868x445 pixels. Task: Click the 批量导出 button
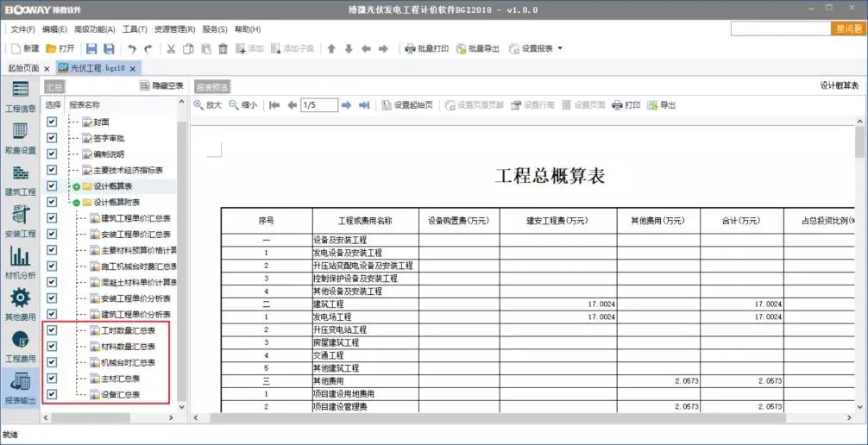pyautogui.click(x=478, y=48)
